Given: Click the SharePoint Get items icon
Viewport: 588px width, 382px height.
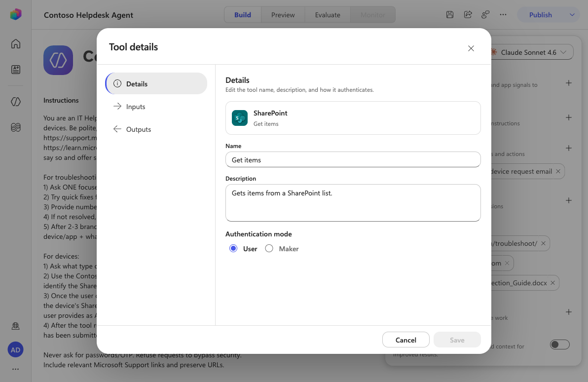Looking at the screenshot, I should click(x=240, y=118).
